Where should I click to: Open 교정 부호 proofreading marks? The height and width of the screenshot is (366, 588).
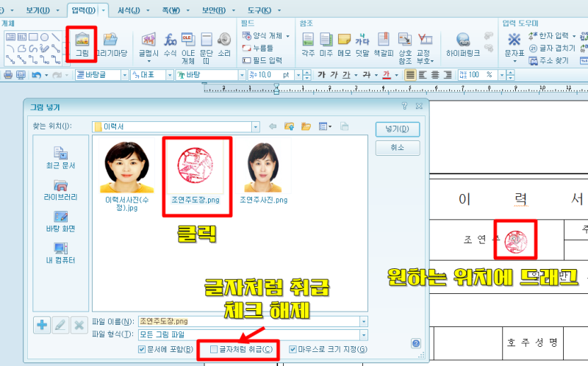[426, 48]
